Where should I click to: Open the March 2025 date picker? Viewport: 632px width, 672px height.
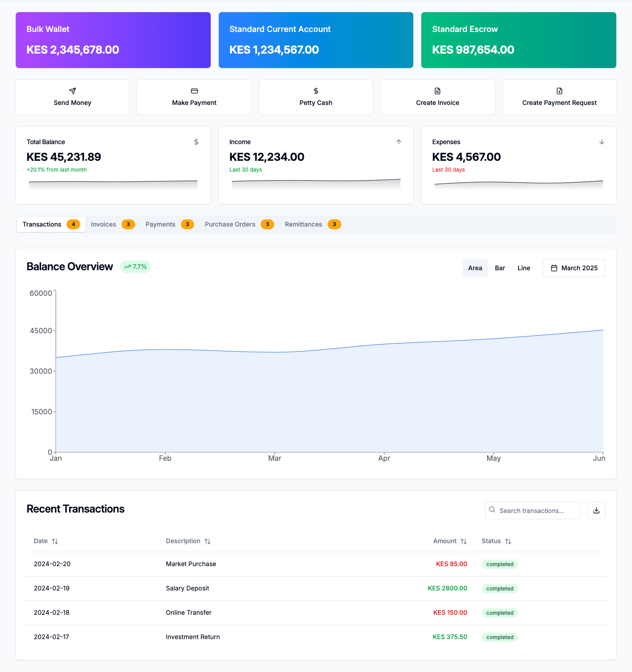point(573,268)
